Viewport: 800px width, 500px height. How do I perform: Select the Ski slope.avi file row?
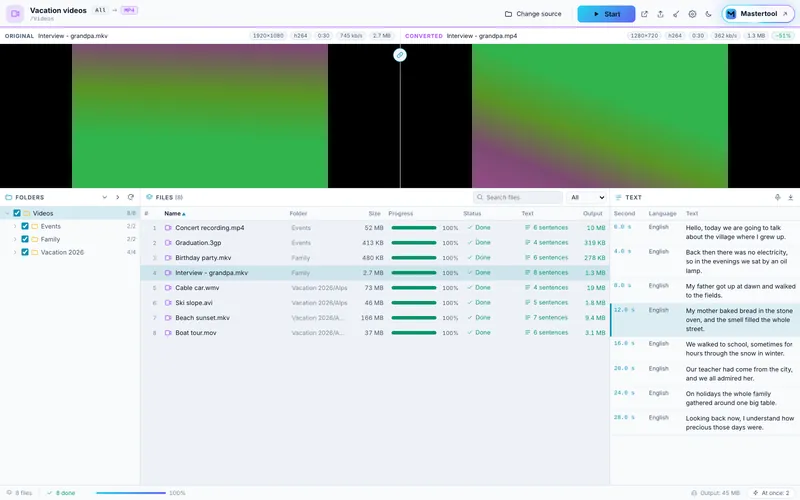click(x=374, y=303)
